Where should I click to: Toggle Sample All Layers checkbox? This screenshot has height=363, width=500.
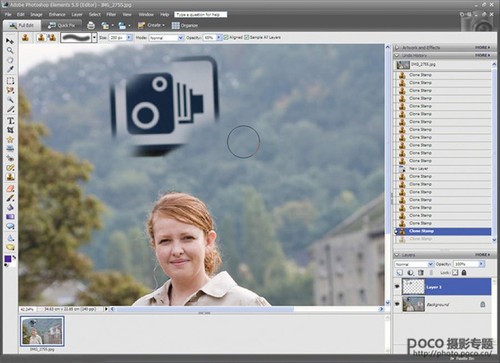(247, 37)
